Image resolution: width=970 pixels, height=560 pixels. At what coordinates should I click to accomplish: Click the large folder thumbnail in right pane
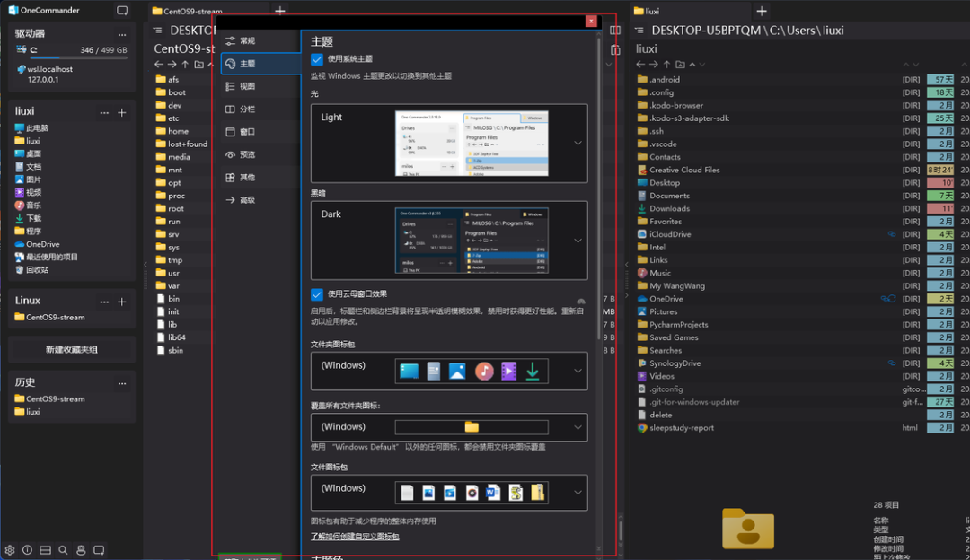pos(747,529)
